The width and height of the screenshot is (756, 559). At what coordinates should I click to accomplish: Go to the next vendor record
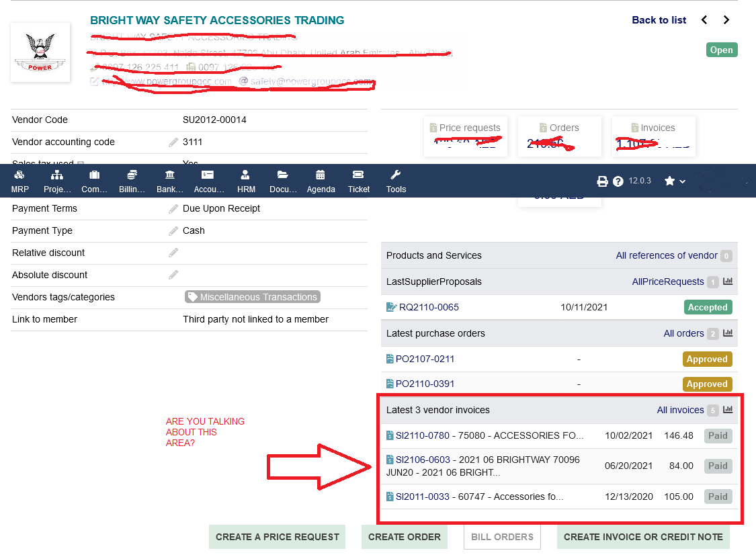pyautogui.click(x=726, y=19)
